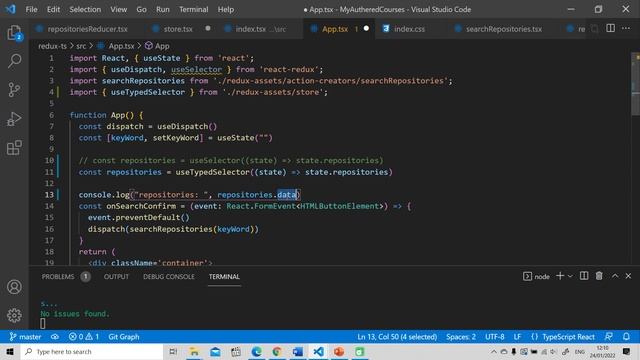Click the useTypedSelector call on line 11

click(x=212, y=172)
